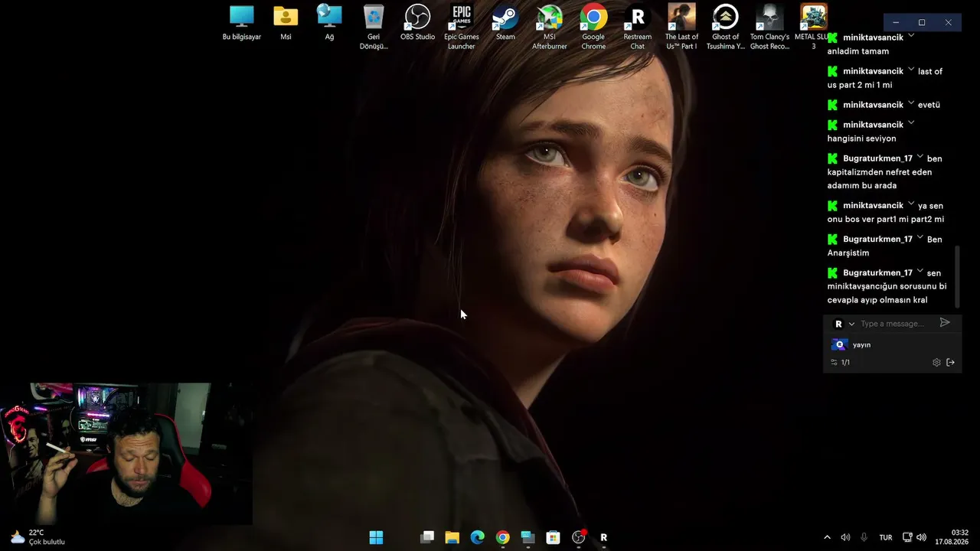Open the Bu bilgisayar desktop icon

point(242,23)
